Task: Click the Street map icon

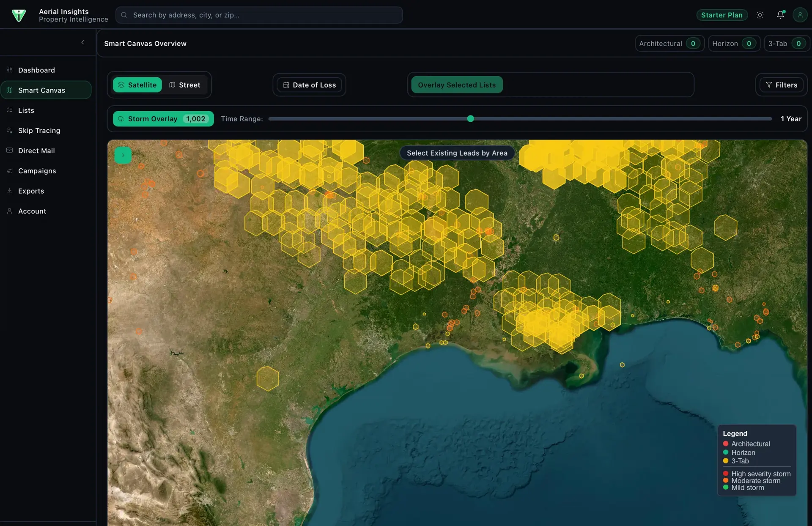Action: click(172, 85)
